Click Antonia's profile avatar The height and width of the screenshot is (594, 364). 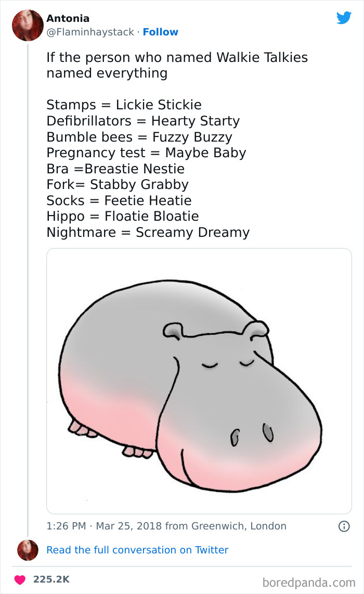28,24
